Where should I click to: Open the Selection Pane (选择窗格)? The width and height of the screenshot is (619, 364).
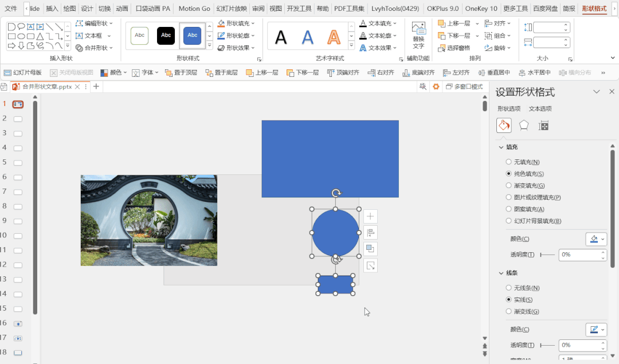point(455,48)
